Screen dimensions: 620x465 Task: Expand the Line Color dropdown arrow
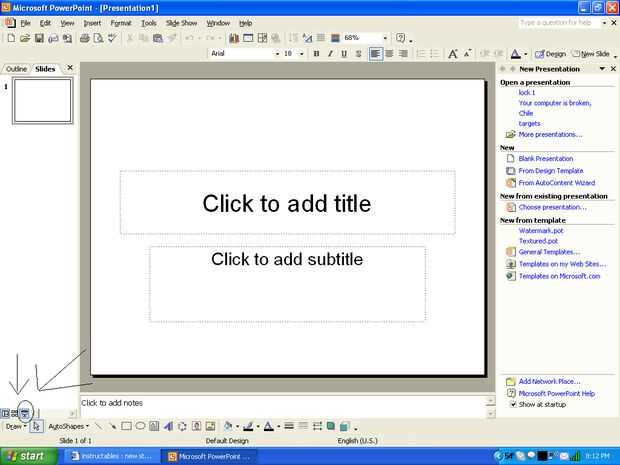(258, 426)
